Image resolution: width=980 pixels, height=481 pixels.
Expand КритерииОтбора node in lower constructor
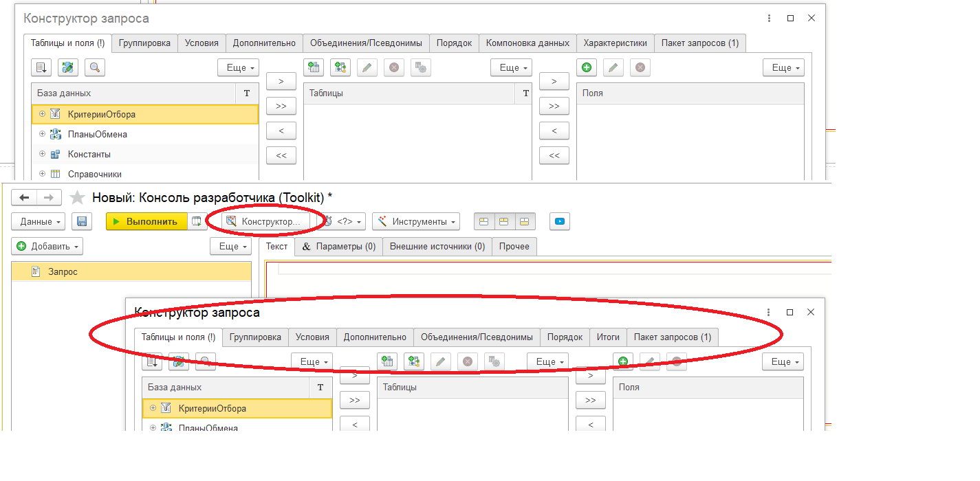pyautogui.click(x=153, y=408)
